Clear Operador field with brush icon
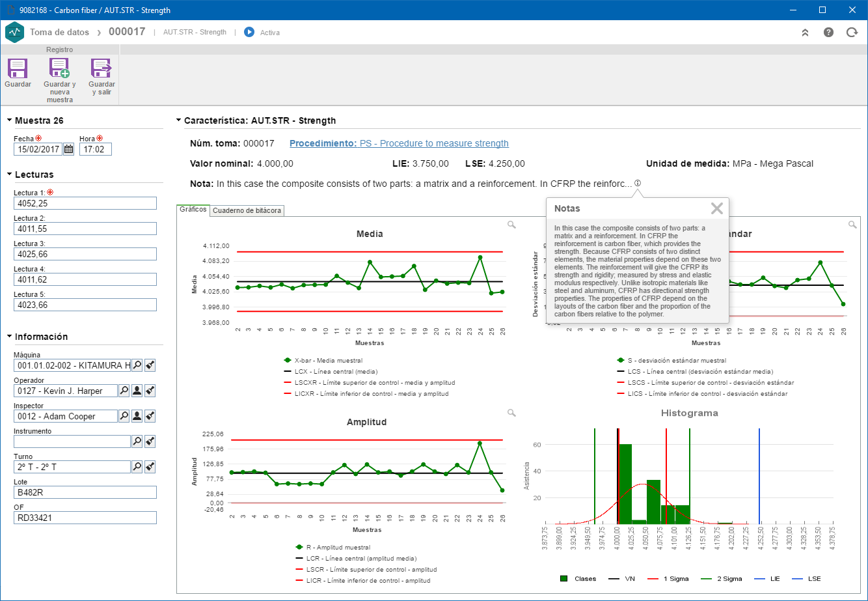 click(x=150, y=391)
